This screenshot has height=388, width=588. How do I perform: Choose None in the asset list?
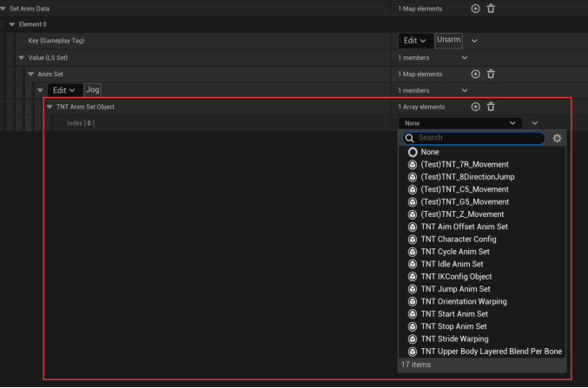(x=430, y=152)
